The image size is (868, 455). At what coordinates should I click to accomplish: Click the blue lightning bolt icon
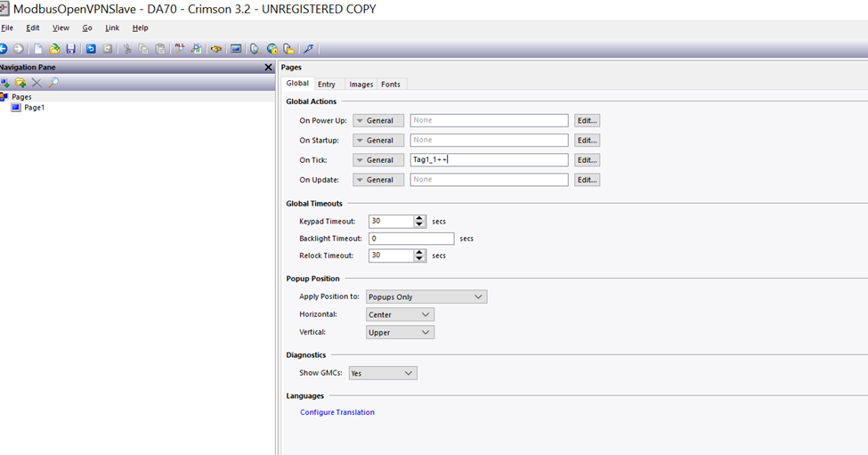click(x=308, y=49)
